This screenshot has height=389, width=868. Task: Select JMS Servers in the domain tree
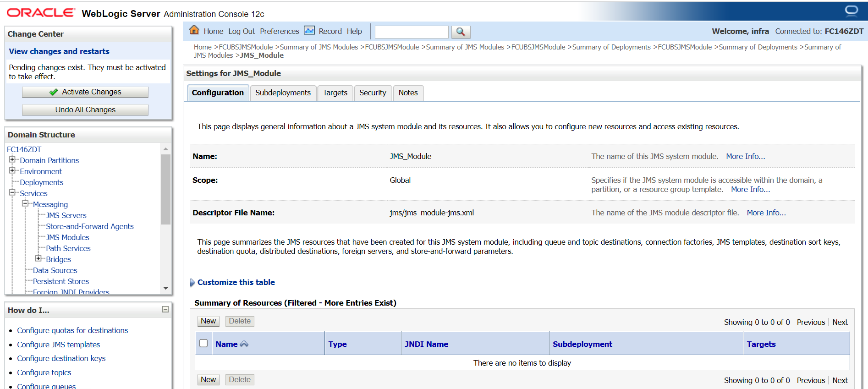point(66,215)
